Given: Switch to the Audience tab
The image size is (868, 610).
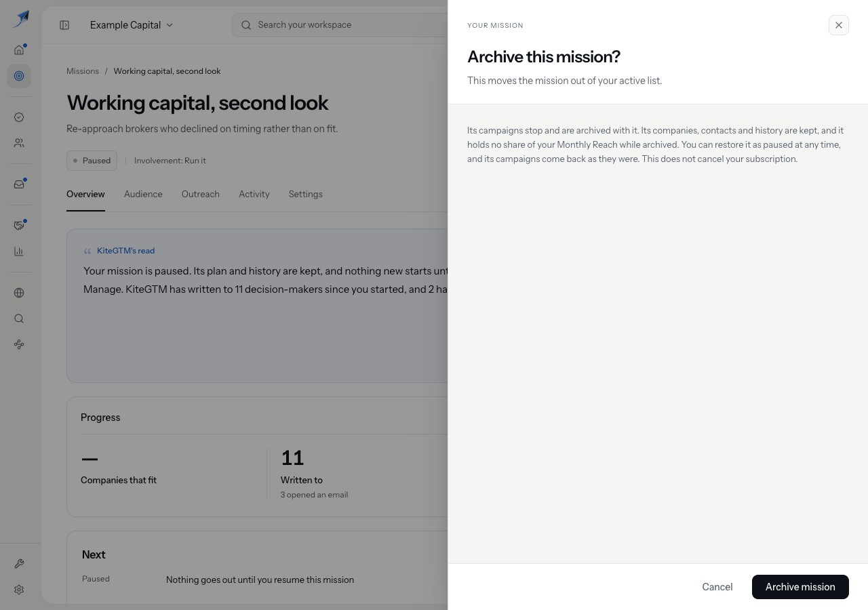Looking at the screenshot, I should pyautogui.click(x=143, y=195).
